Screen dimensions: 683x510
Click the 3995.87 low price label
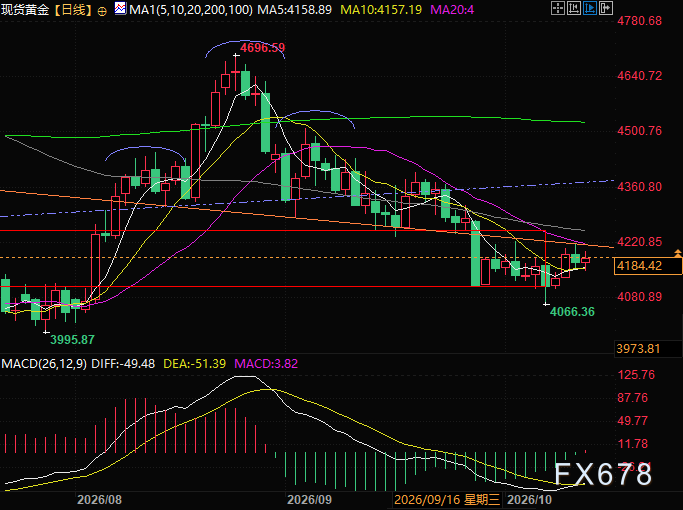pos(72,339)
